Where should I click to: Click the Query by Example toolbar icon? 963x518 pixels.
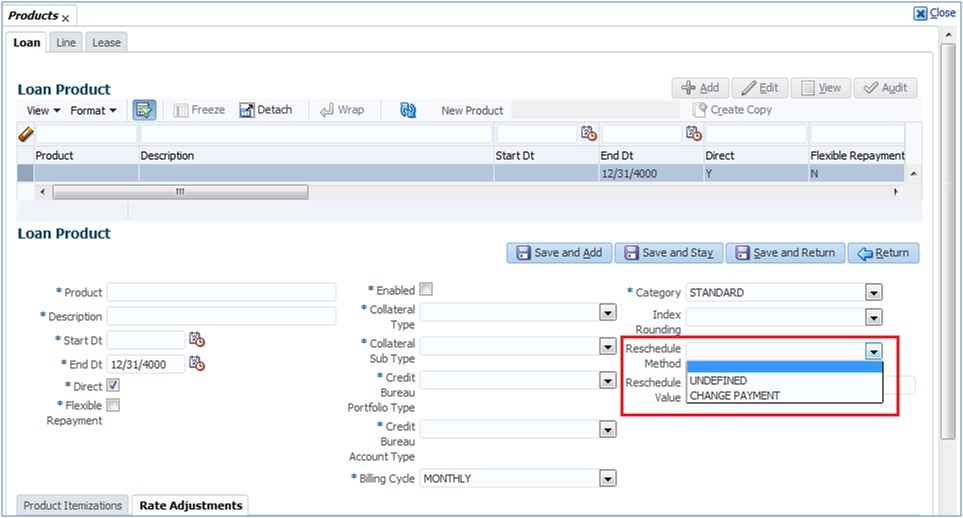point(144,110)
